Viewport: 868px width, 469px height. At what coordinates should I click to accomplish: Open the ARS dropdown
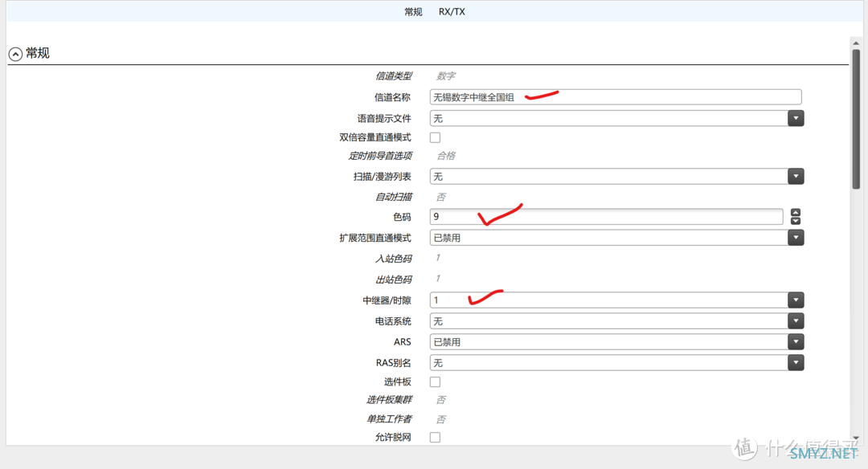point(796,342)
